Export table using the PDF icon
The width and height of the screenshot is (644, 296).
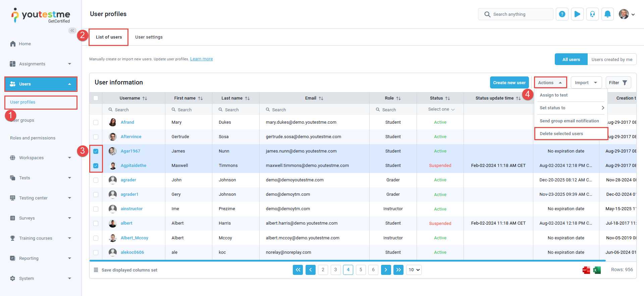pos(586,270)
